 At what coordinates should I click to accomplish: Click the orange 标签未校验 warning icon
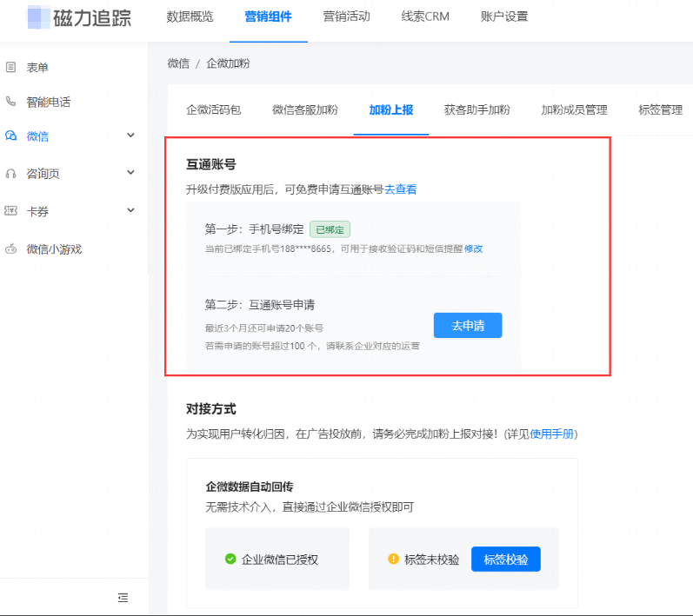(393, 559)
